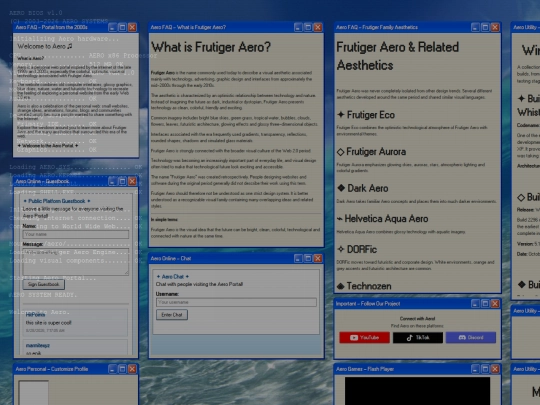Maximize the Customize Profile window
The height and width of the screenshot is (405, 540).
(x=122, y=369)
